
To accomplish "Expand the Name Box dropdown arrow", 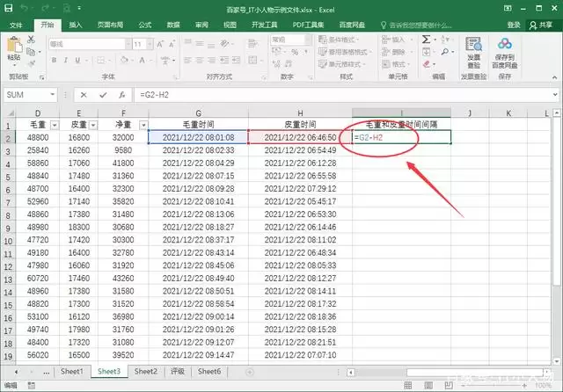I will click(x=53, y=95).
